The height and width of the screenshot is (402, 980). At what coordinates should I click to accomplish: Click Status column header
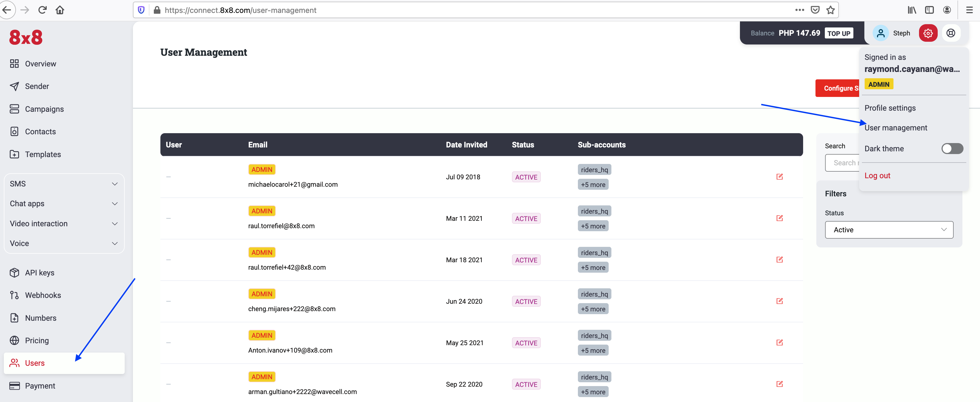coord(523,145)
